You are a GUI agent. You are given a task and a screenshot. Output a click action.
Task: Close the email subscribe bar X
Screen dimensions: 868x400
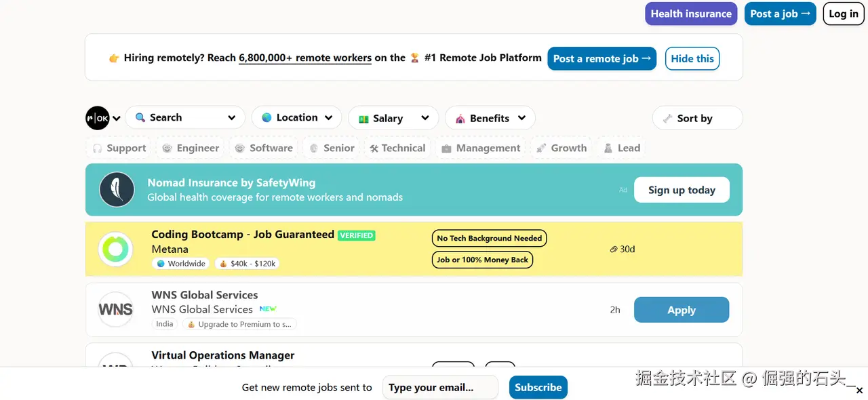[x=859, y=391]
